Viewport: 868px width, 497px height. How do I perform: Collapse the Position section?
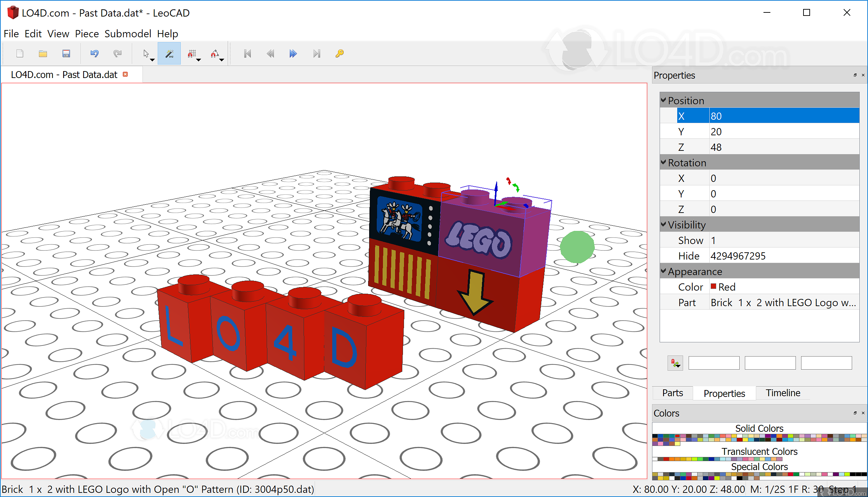pos(663,100)
